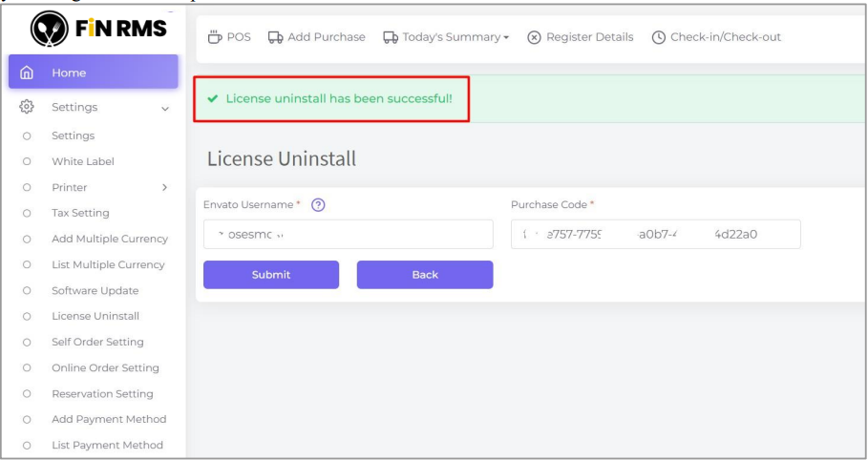Click the Add Purchase truck icon
Image resolution: width=868 pixels, height=460 pixels.
[275, 37]
